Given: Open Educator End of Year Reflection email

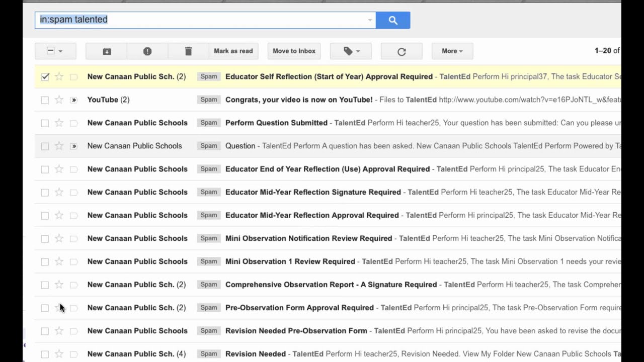Looking at the screenshot, I should [x=328, y=169].
